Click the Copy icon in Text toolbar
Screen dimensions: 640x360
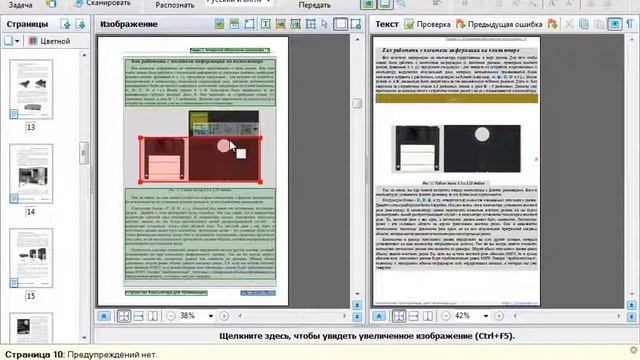coord(584,24)
